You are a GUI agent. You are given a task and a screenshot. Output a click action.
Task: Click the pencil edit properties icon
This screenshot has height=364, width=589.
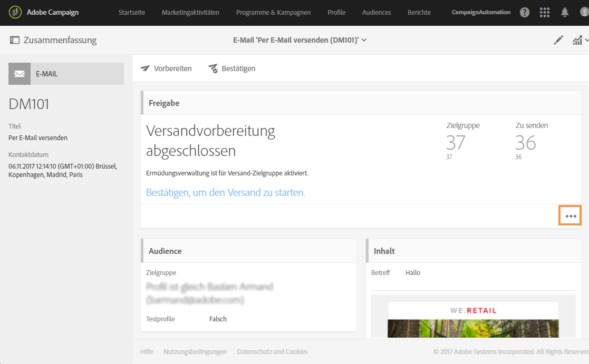[x=558, y=40]
